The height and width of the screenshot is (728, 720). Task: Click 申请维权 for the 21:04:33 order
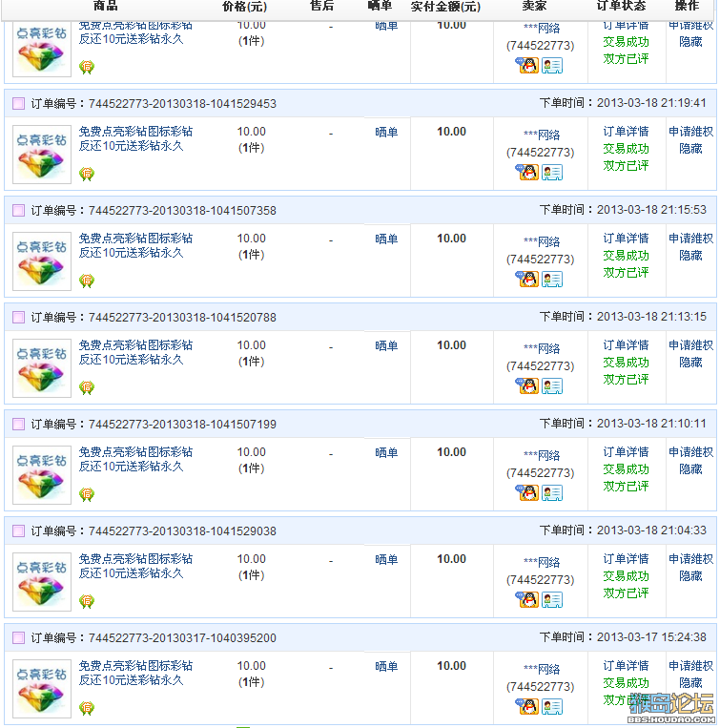coord(690,559)
